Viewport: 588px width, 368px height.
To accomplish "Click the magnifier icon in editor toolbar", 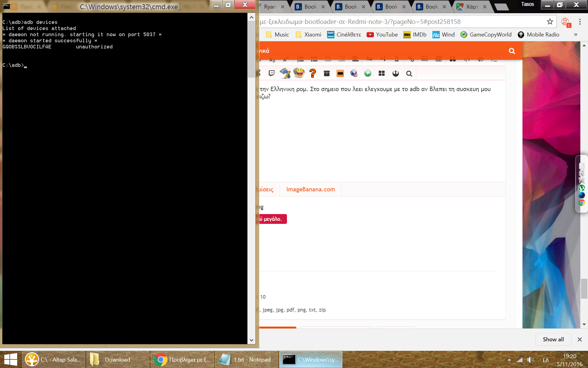I will click(x=409, y=74).
